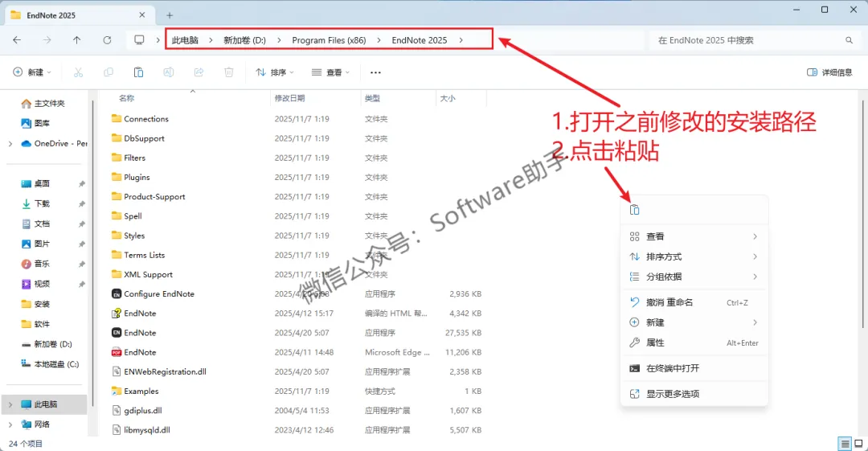The height and width of the screenshot is (451, 868).
Task: Refresh the current folder view
Action: click(107, 40)
